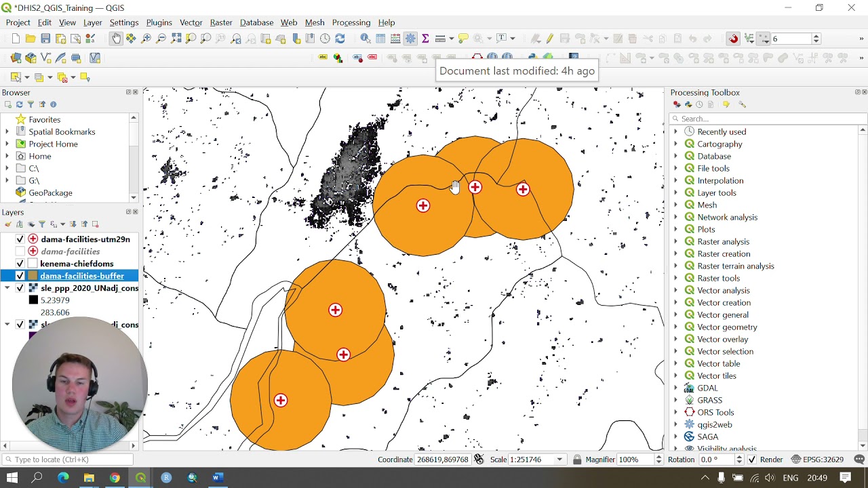The height and width of the screenshot is (488, 868).
Task: Click the Zoom In magnifier tool
Action: click(146, 39)
